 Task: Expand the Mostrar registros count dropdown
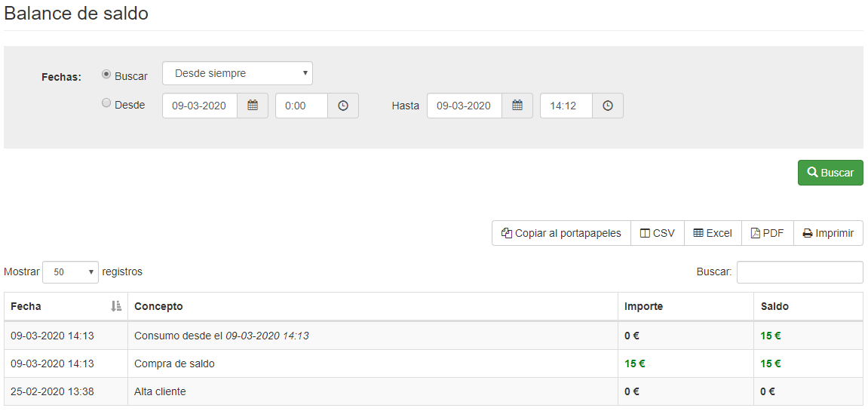click(70, 272)
